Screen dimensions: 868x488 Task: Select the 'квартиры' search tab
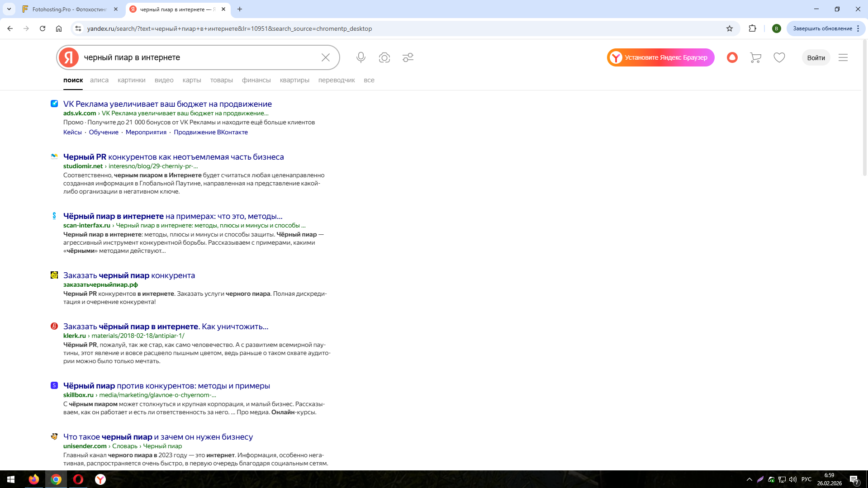pyautogui.click(x=294, y=80)
